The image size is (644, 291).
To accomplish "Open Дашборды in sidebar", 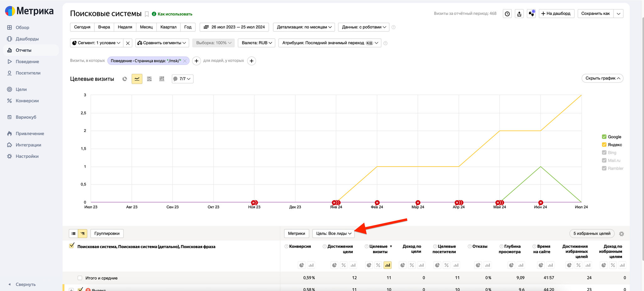I will click(27, 39).
